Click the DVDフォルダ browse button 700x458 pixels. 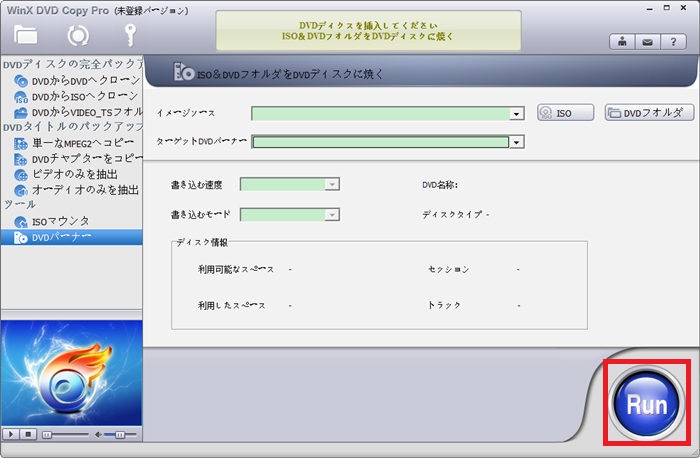649,113
